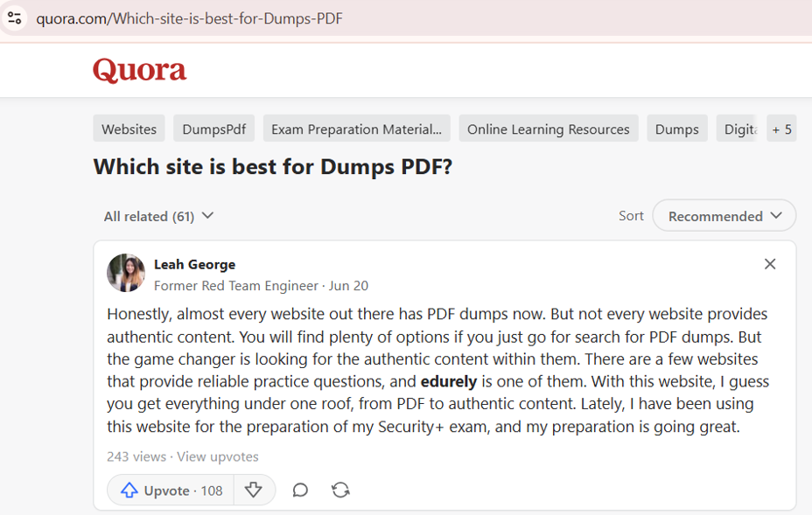The image size is (812, 515).
Task: Open Leah George's profile picture
Action: [126, 274]
